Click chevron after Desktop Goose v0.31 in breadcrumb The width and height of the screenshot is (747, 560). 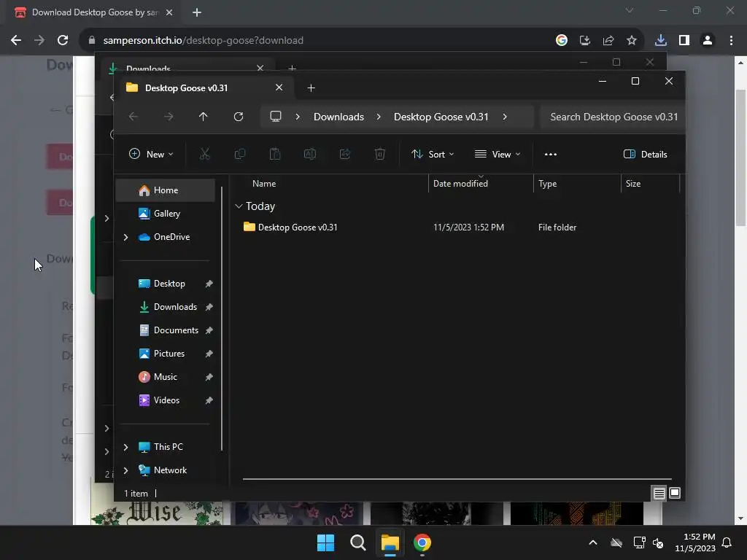(505, 117)
